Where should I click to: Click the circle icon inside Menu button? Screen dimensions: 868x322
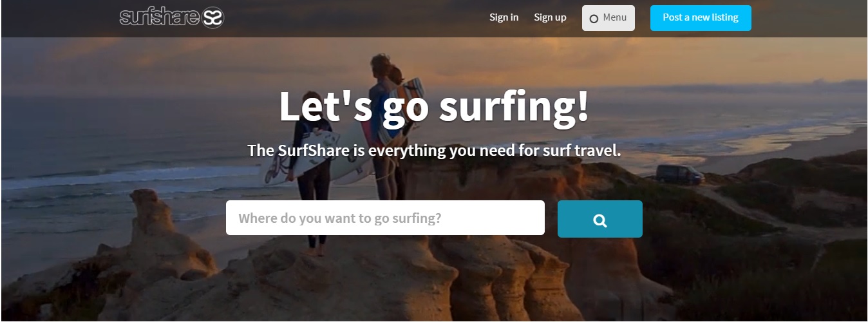pos(594,19)
